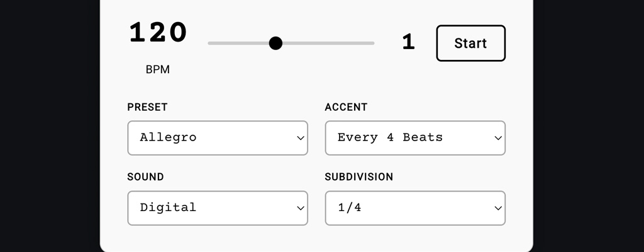Click the chevron arrow in Preset box
Viewport: 644px width, 252px height.
(x=301, y=138)
